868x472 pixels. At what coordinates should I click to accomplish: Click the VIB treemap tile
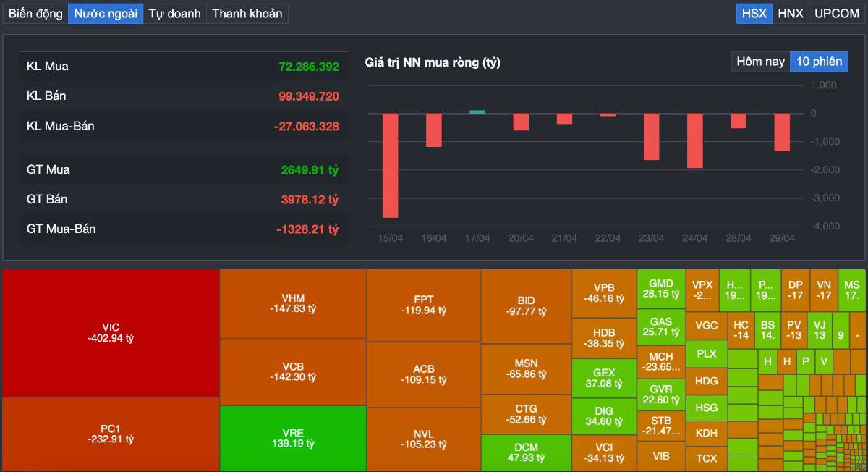tap(661, 456)
